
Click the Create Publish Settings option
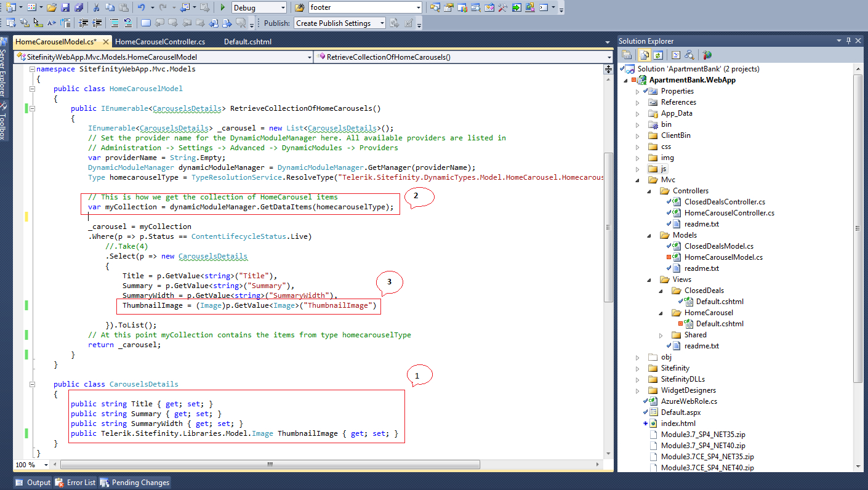(x=339, y=23)
